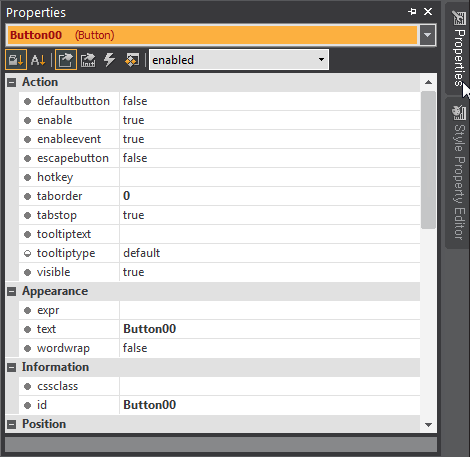The width and height of the screenshot is (470, 457).
Task: Switch to the Properties side tab
Action: pyautogui.click(x=459, y=48)
